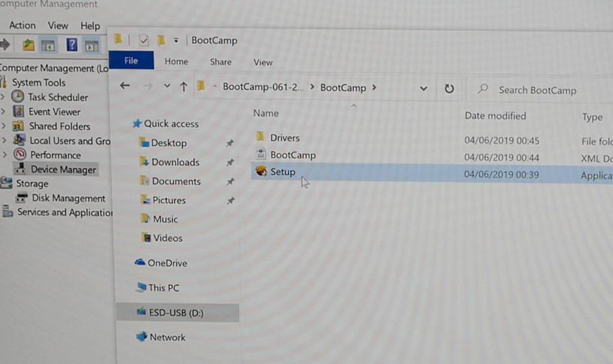Expand the breadcrumb chevron after BootCamp

(x=374, y=87)
